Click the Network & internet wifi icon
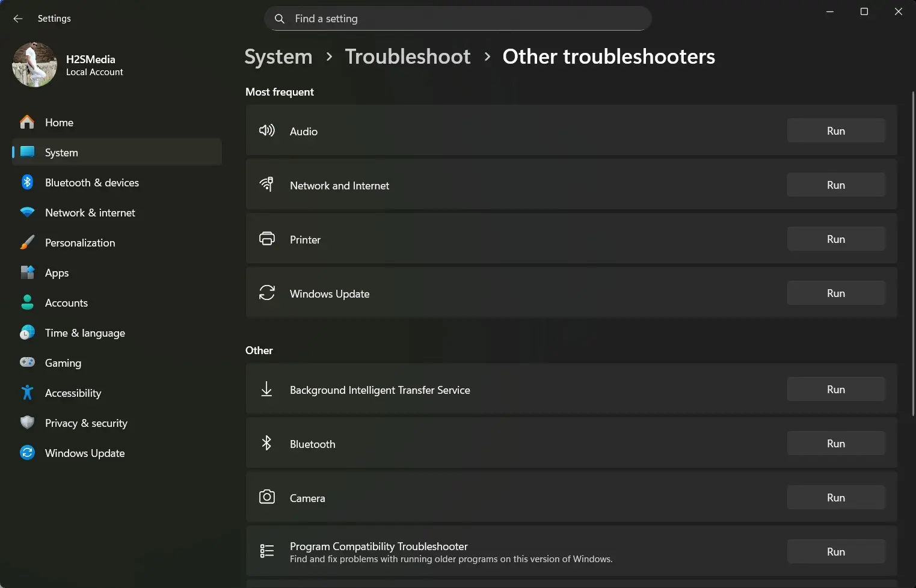 tap(27, 212)
